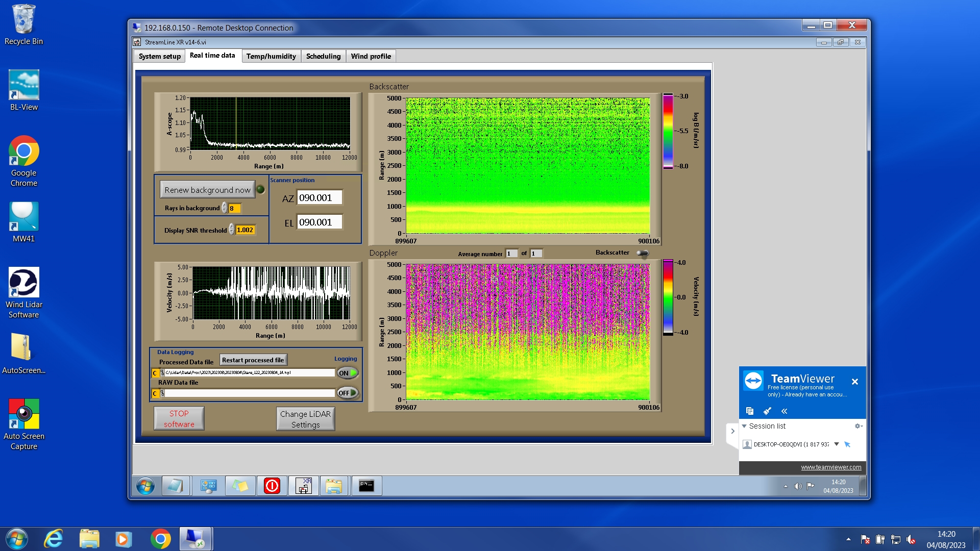This screenshot has height=551, width=980.
Task: Expand DESKTOP-OE0QDVI session dropdown arrow
Action: tap(836, 444)
